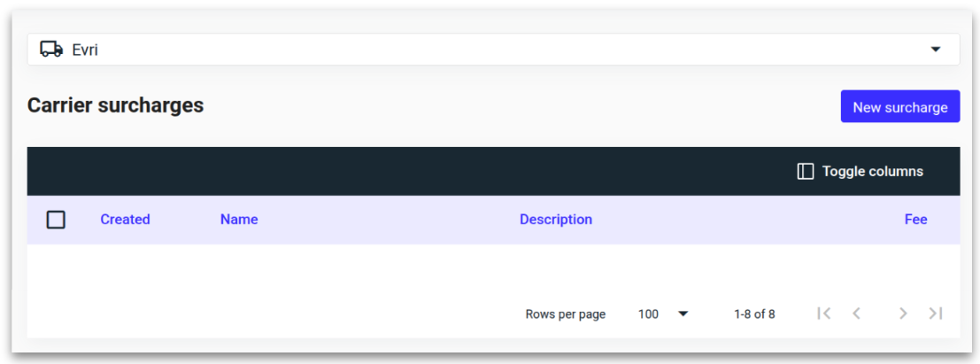Click the 1-8 of 8 page range text
980x364 pixels.
pyautogui.click(x=754, y=314)
